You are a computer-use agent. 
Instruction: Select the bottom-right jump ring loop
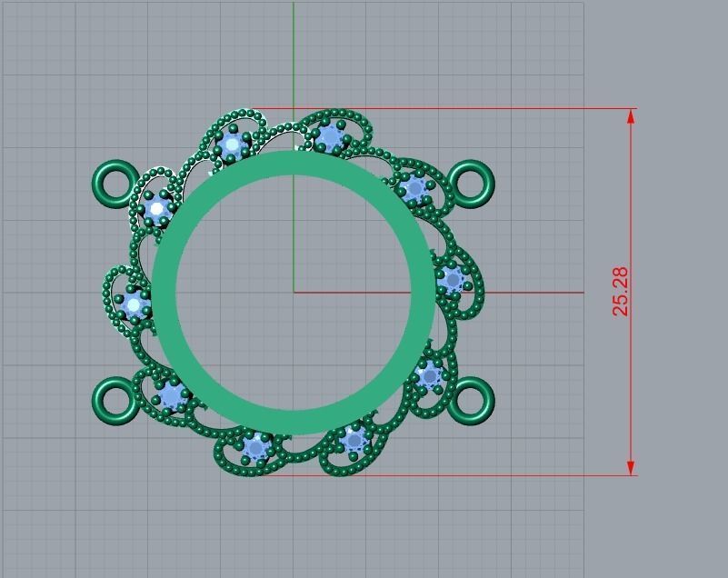pyautogui.click(x=472, y=401)
